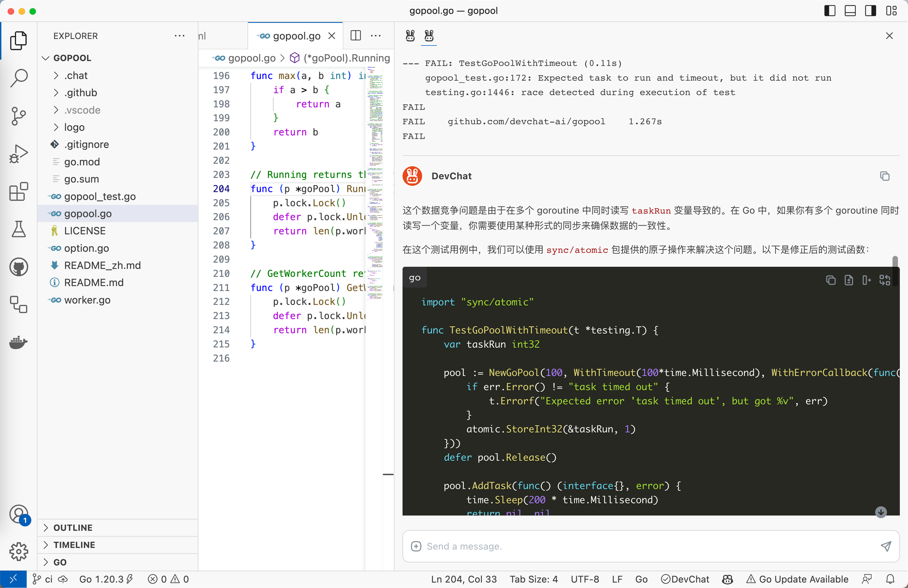Open the GitHub sidebar view
The width and height of the screenshot is (908, 588).
click(x=18, y=267)
